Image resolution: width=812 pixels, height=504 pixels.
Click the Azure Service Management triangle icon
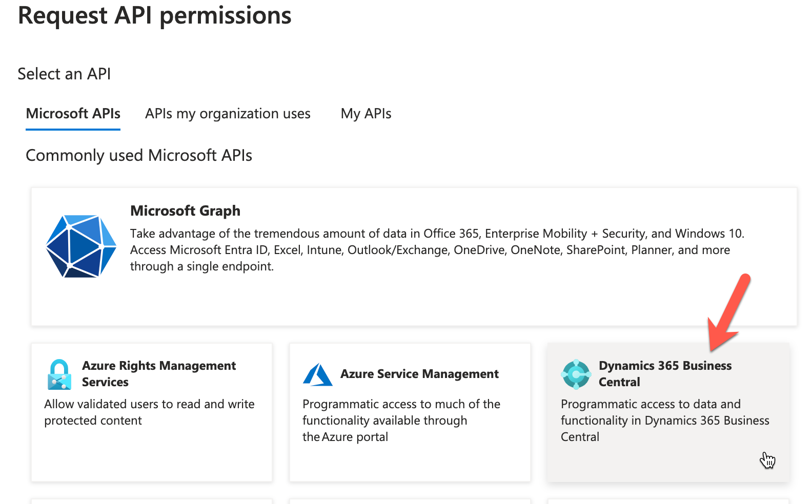(x=318, y=374)
